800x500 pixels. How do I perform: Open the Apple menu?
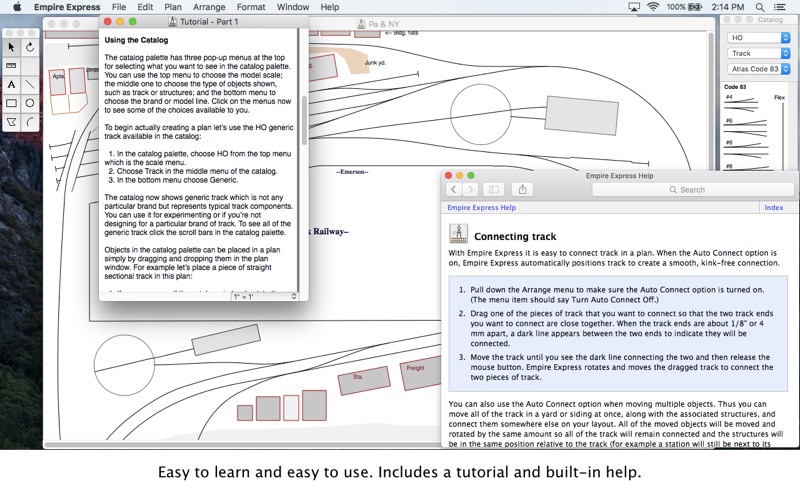coord(17,7)
